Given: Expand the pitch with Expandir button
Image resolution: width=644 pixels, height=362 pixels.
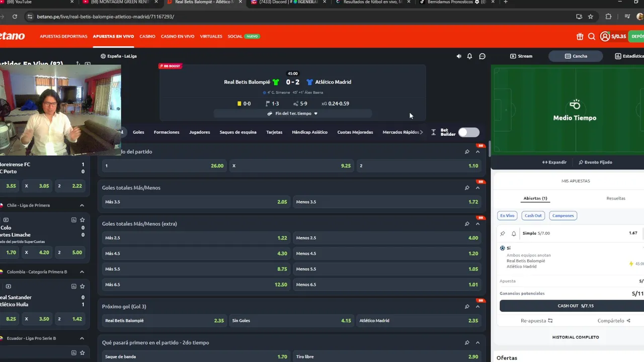Looking at the screenshot, I should [554, 162].
